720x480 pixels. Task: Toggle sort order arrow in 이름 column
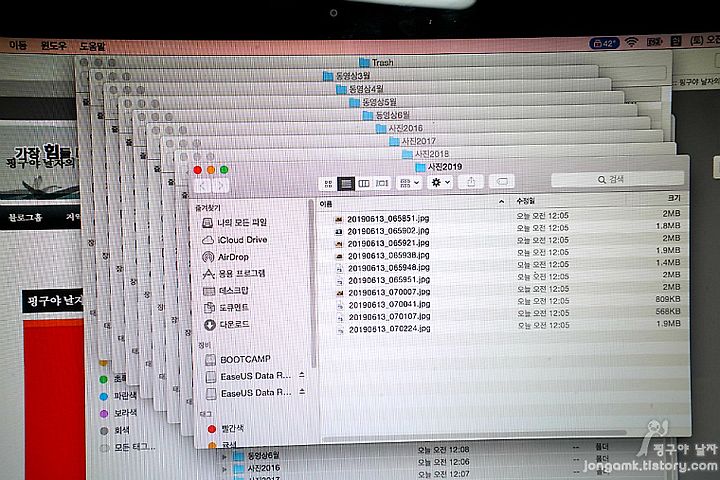click(x=501, y=202)
